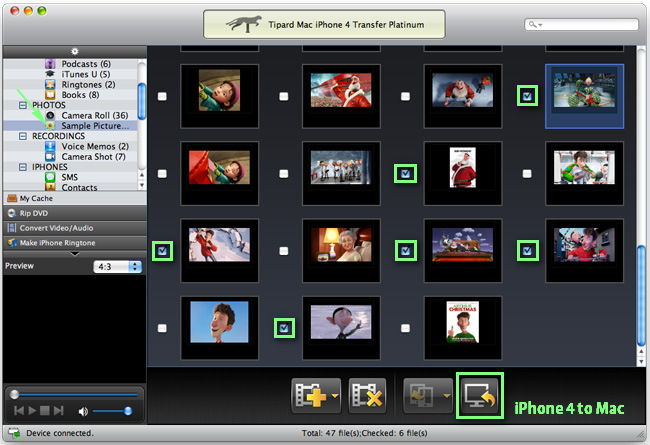
Task: Open the Make iPhone Ringtone section
Action: 75,243
